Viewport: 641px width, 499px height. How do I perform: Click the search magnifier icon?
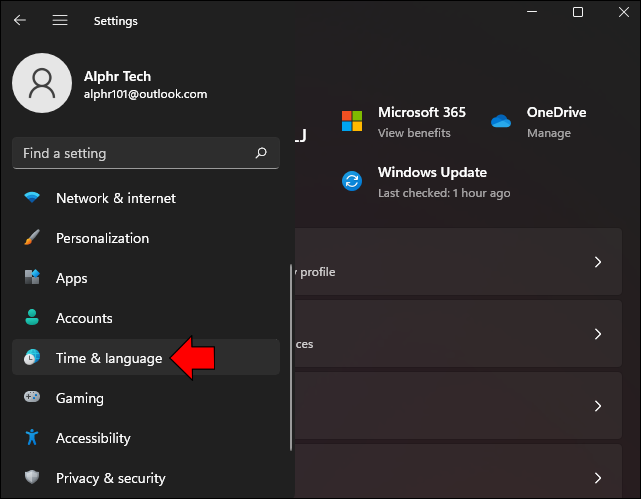click(x=261, y=153)
